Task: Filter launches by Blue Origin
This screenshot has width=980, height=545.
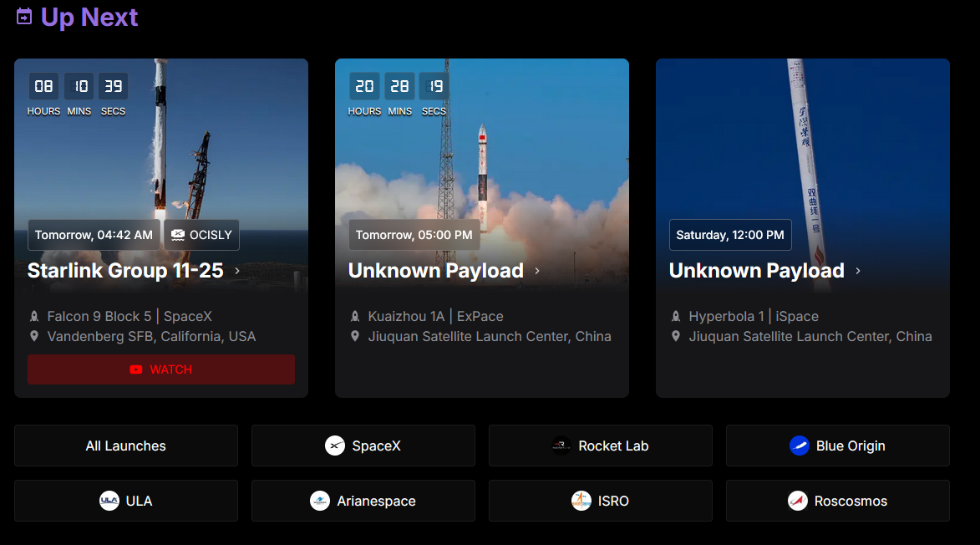Action: point(837,446)
